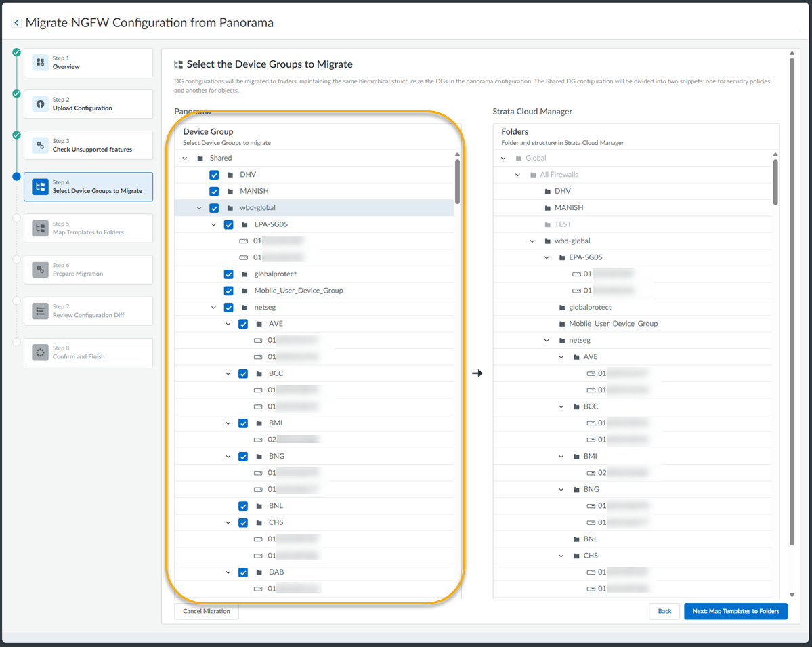Click the Cancel Migration button

pos(207,611)
